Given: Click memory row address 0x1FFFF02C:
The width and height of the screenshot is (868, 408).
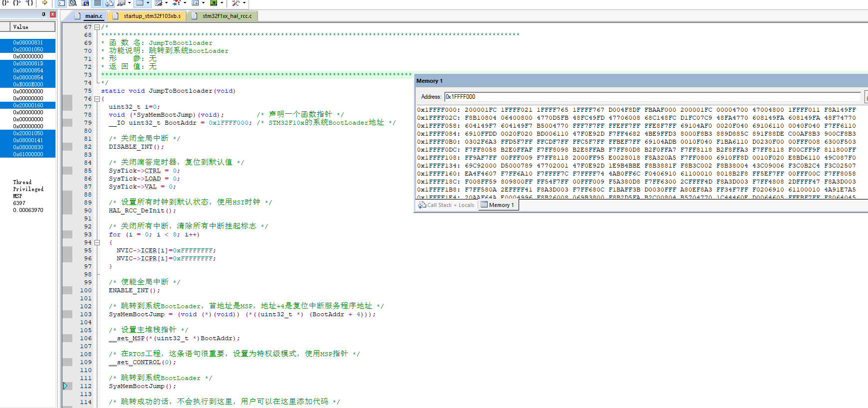Looking at the screenshot, I should [438, 118].
